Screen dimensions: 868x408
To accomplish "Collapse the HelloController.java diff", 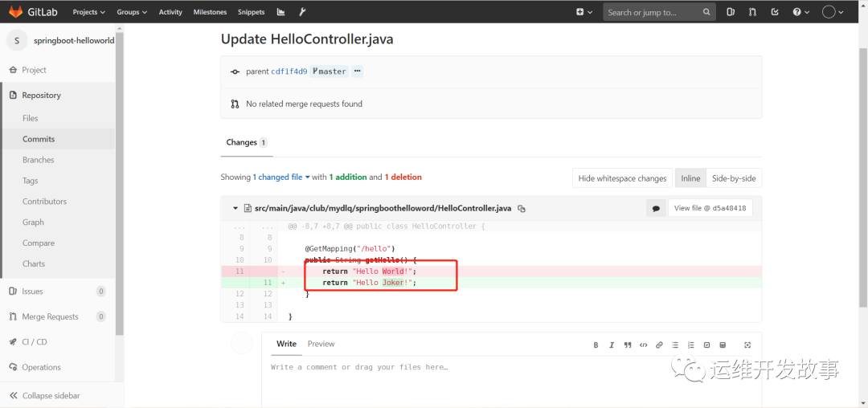I will (235, 209).
